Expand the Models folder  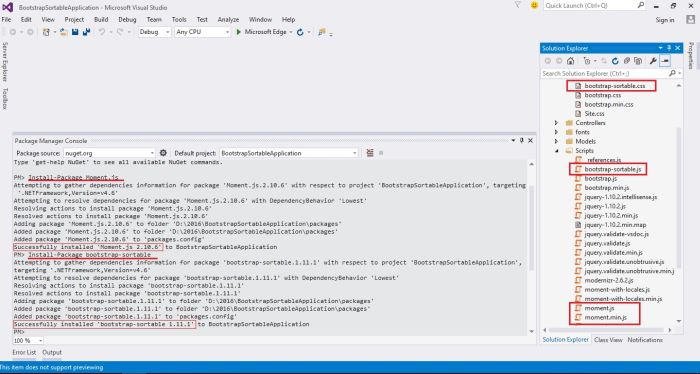point(556,141)
